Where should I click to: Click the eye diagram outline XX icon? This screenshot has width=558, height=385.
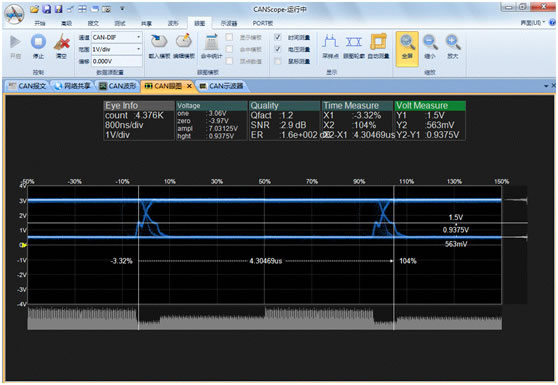coord(354,46)
